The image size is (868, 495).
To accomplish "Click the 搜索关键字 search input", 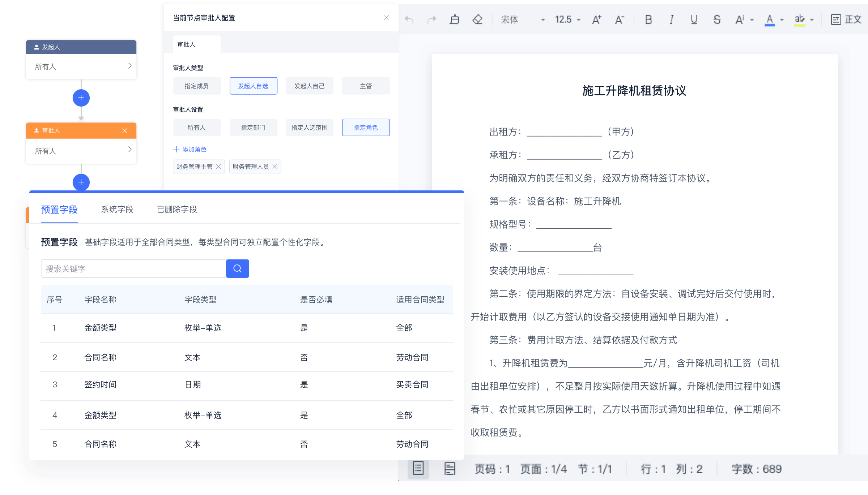I will click(x=133, y=268).
